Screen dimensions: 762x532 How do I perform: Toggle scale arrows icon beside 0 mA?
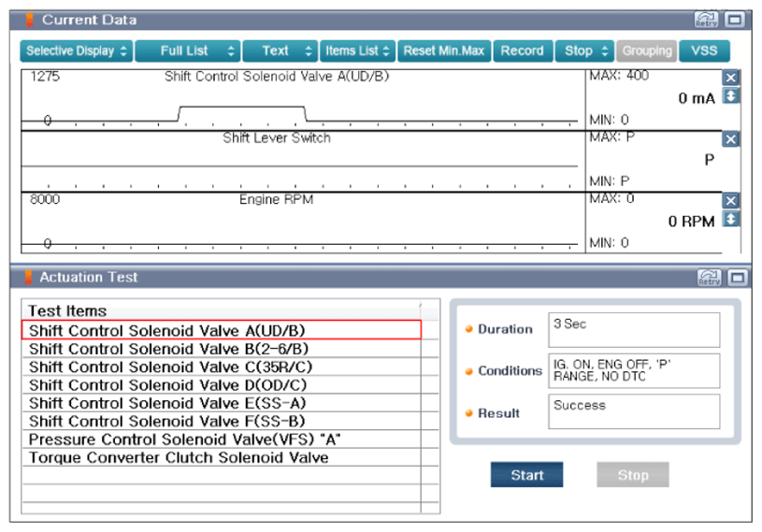(730, 95)
